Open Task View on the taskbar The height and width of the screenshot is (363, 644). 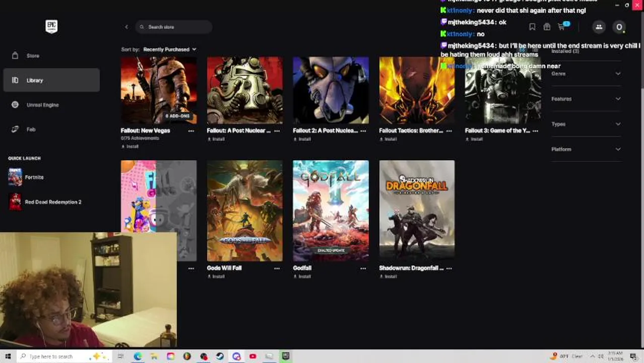[x=121, y=356]
